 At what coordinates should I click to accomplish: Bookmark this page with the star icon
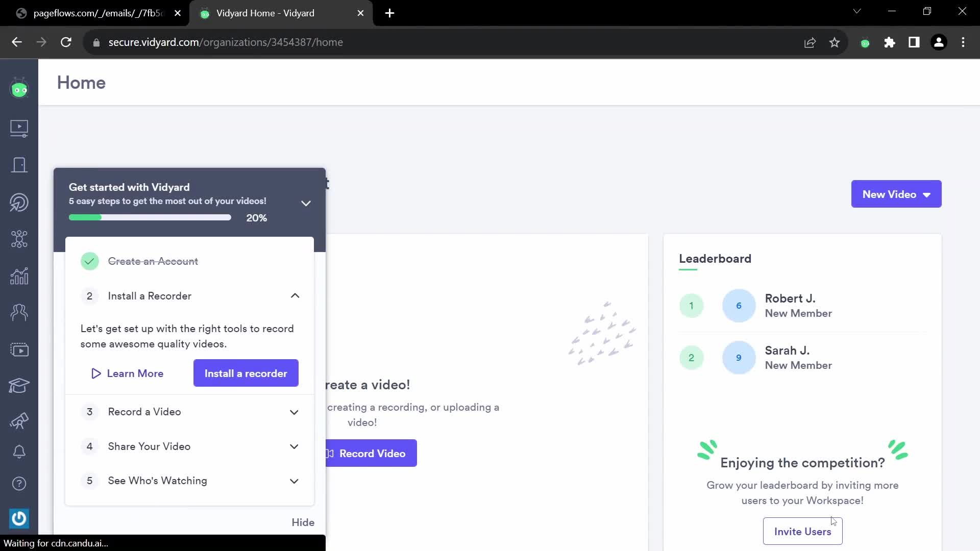[835, 42]
